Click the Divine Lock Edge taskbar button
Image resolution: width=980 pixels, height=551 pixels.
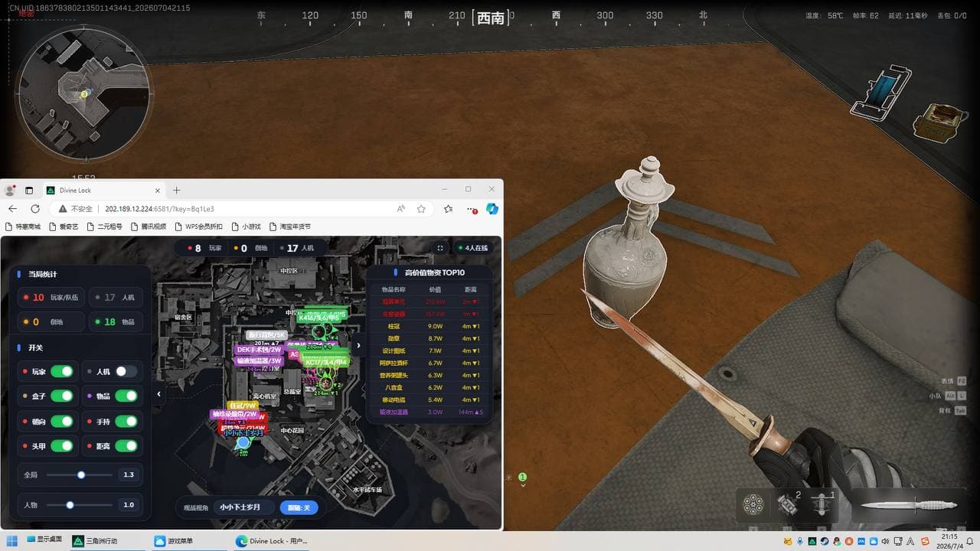click(272, 541)
